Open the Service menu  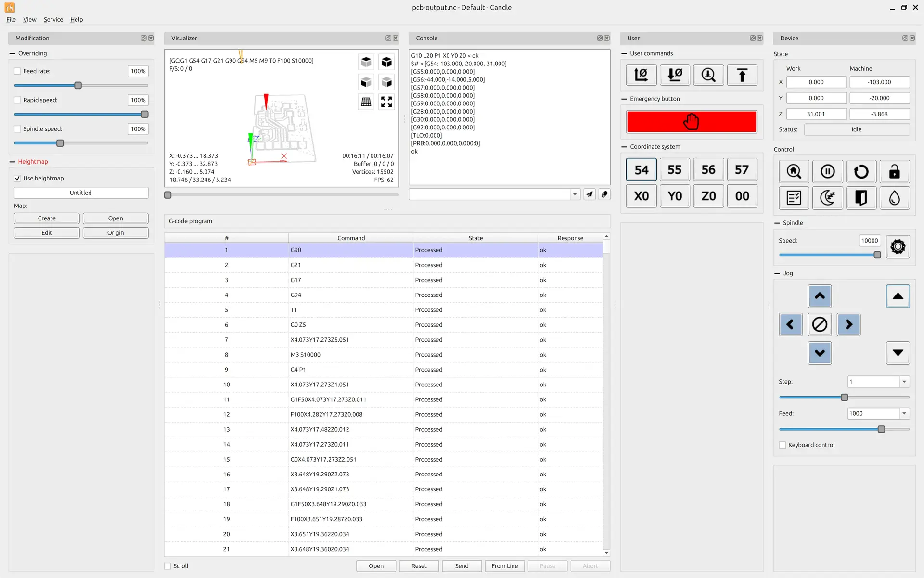pos(53,19)
